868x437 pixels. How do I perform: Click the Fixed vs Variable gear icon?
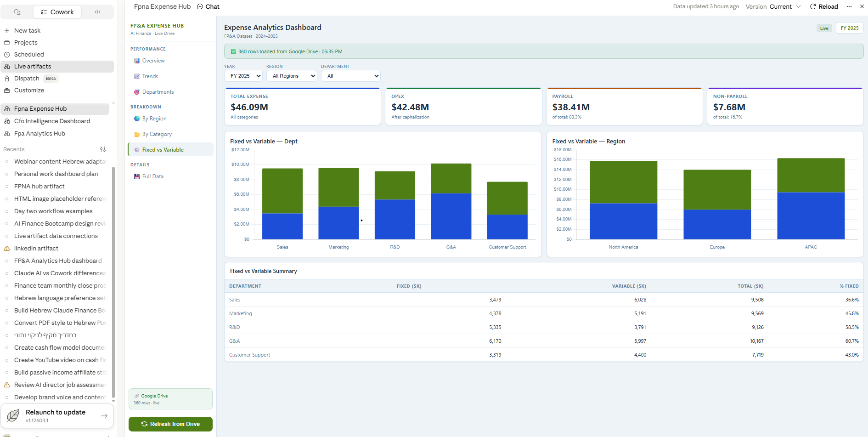point(137,150)
